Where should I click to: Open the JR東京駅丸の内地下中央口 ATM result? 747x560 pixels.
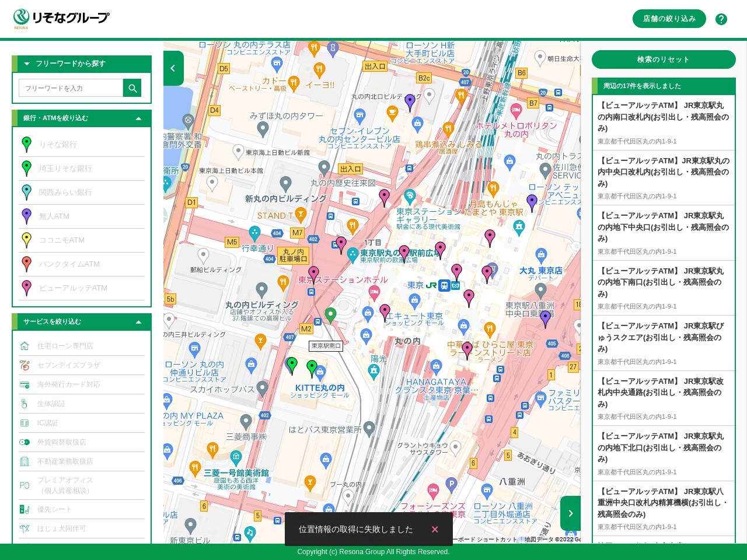point(664,233)
